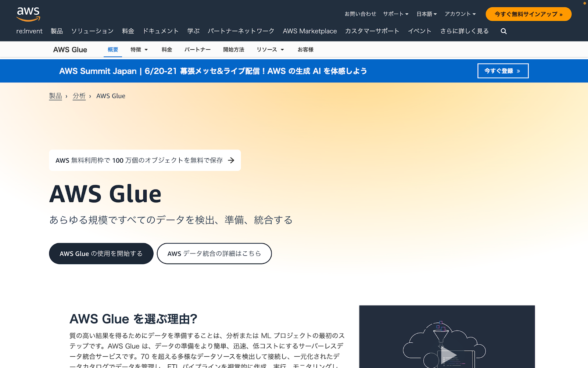The width and height of the screenshot is (588, 368).
Task: Click AWS データ統合の詳細はこちら button
Action: point(214,254)
